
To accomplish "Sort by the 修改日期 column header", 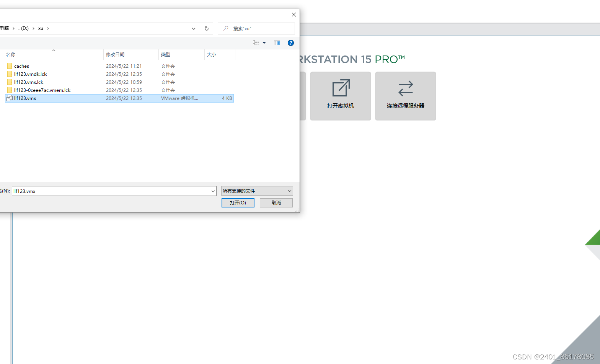I will pyautogui.click(x=115, y=55).
